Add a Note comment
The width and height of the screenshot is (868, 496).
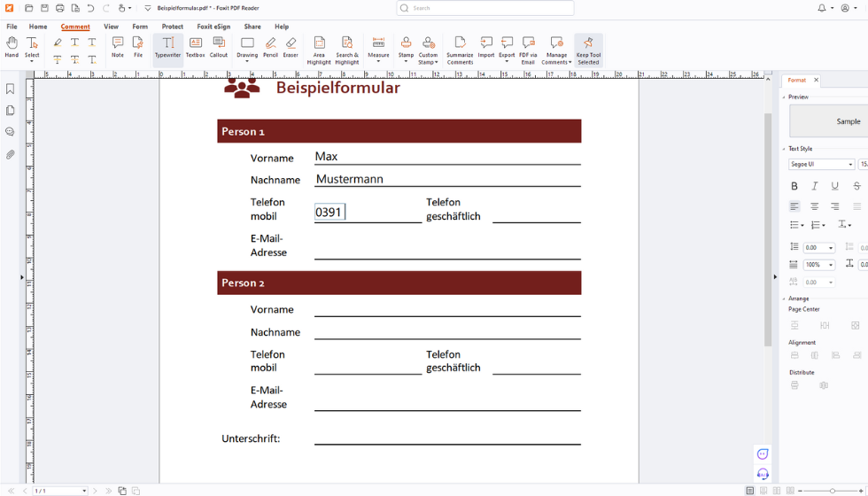[x=117, y=47]
